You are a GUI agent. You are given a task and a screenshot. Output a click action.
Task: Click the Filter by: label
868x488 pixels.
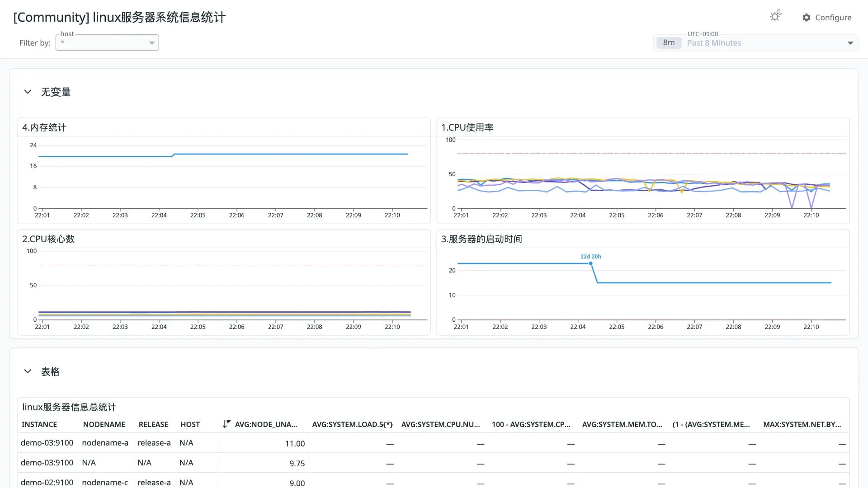35,43
